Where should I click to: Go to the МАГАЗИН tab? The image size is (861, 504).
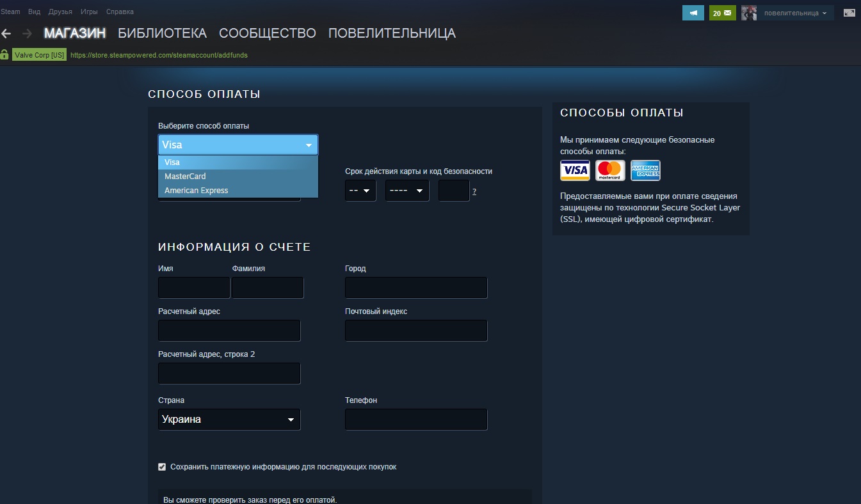point(75,33)
